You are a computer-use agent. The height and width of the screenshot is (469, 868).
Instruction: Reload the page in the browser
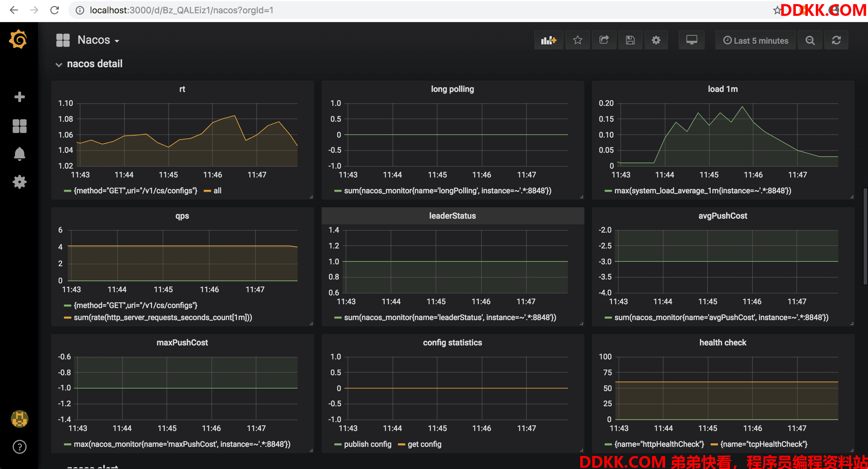[54, 10]
